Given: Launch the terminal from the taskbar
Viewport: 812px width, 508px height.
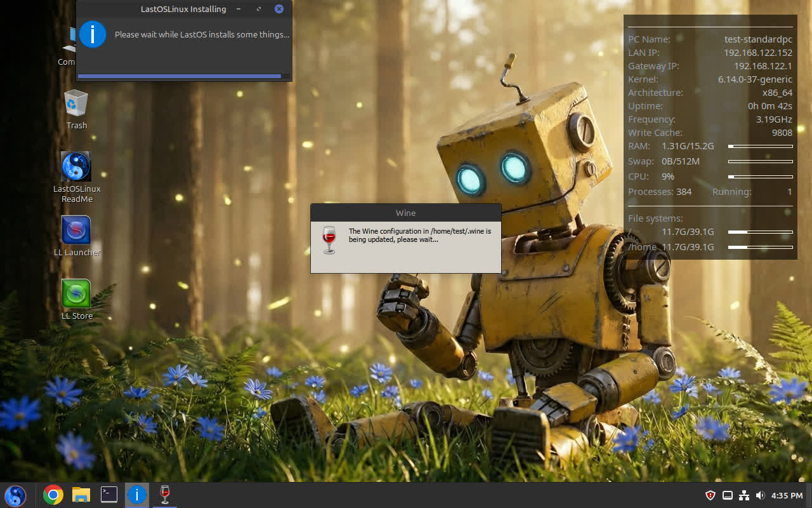Looking at the screenshot, I should pos(109,495).
